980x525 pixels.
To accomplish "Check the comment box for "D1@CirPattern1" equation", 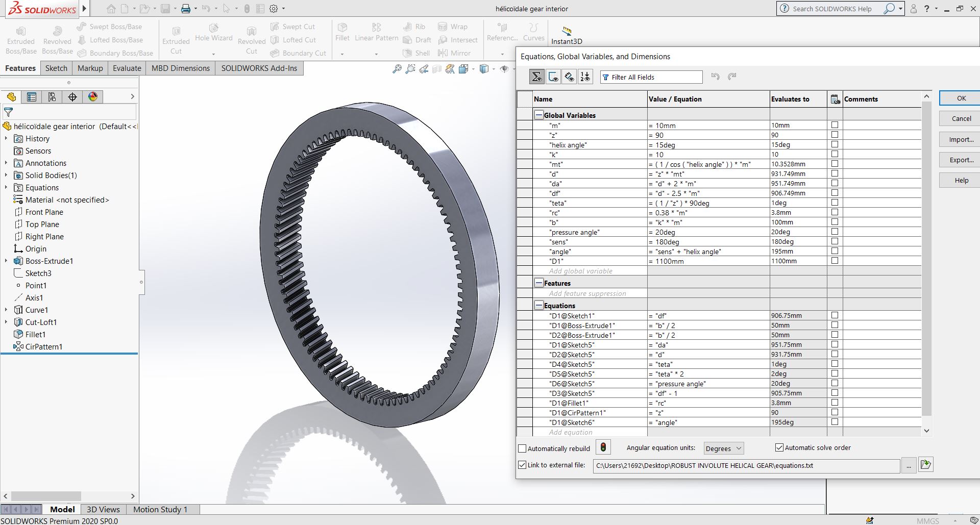I will click(x=835, y=412).
